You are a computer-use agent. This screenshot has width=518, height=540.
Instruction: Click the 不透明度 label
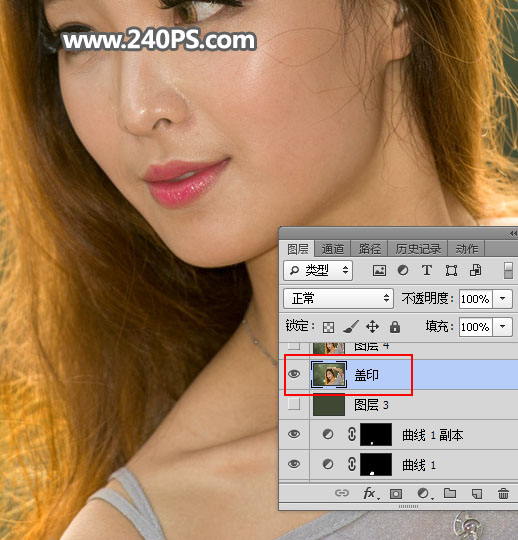(x=427, y=298)
